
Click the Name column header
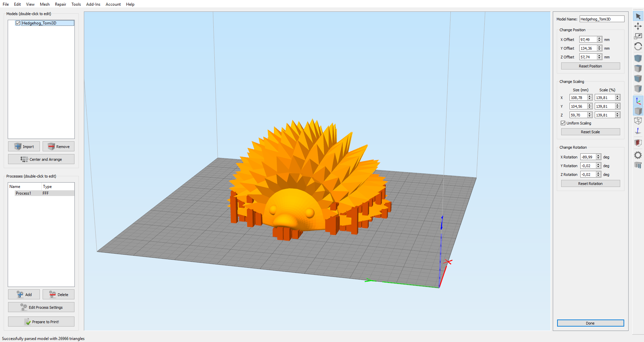[25, 187]
